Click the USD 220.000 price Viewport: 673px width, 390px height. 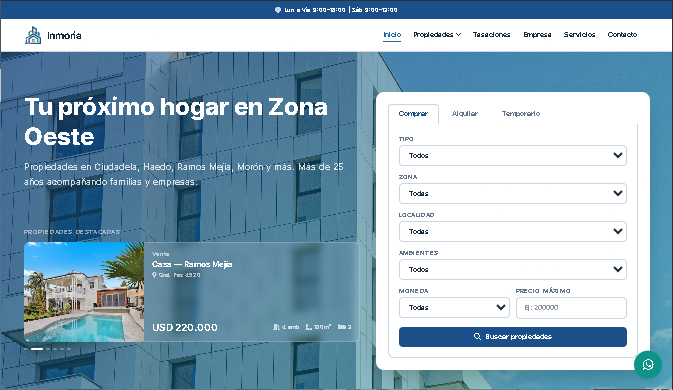pos(185,327)
